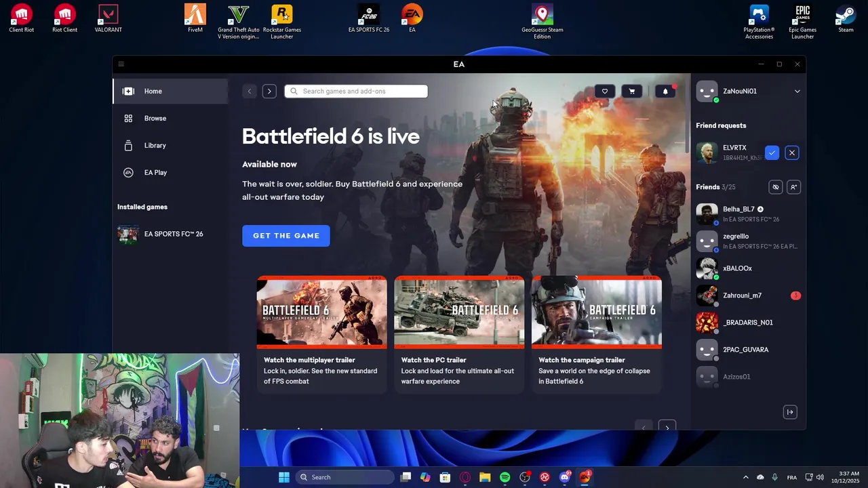The image size is (868, 488).
Task: Accept ELVRTX friend request
Action: click(772, 152)
